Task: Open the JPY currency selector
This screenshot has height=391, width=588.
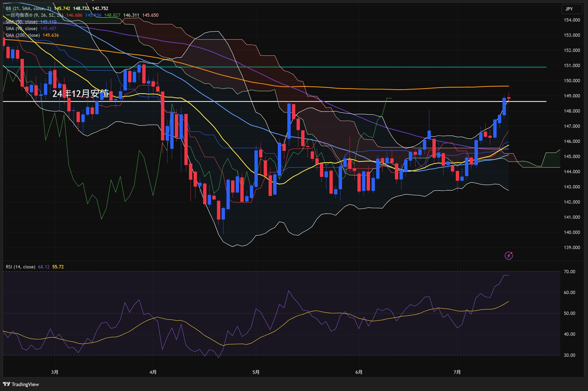Action: (572, 9)
